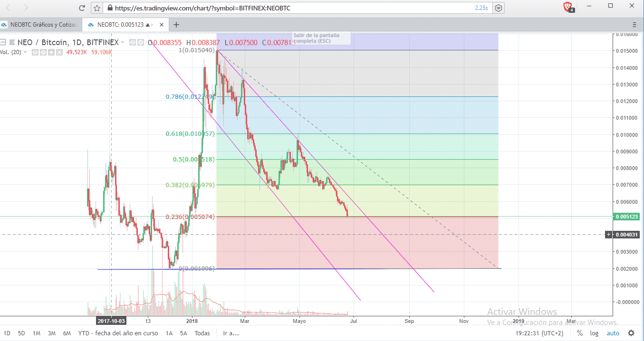Toggle percentage scale mode
This screenshot has width=644, height=341.
pyautogui.click(x=580, y=333)
